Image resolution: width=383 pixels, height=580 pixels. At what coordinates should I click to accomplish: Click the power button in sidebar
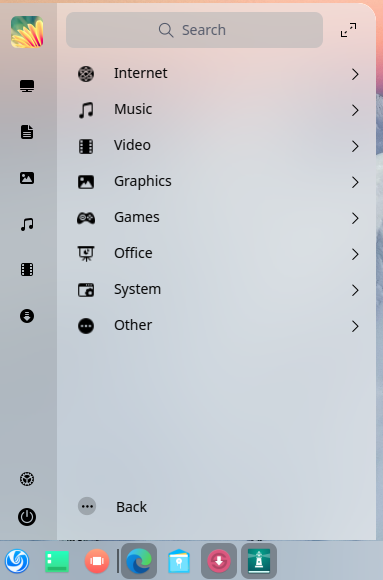point(27,517)
